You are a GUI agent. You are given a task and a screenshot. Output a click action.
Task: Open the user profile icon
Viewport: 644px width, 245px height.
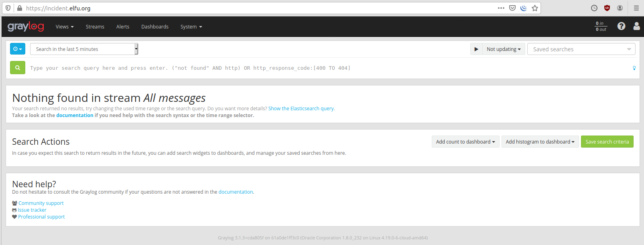pos(636,26)
